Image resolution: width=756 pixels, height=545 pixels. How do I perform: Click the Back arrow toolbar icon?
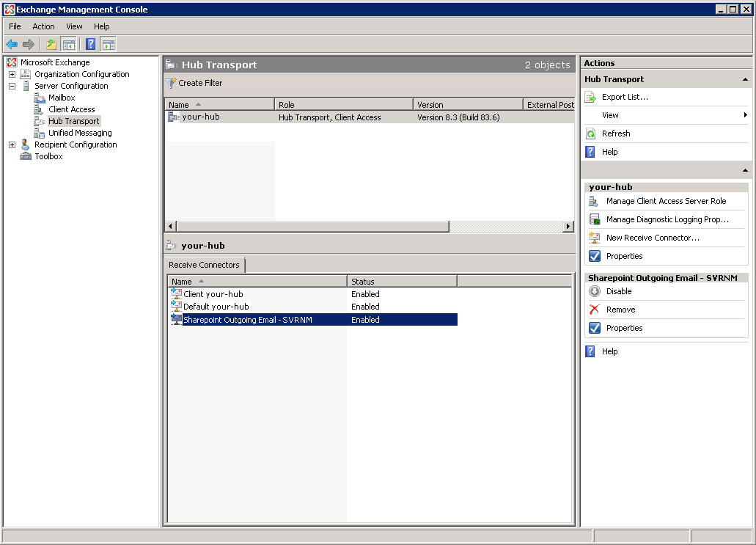(x=12, y=45)
